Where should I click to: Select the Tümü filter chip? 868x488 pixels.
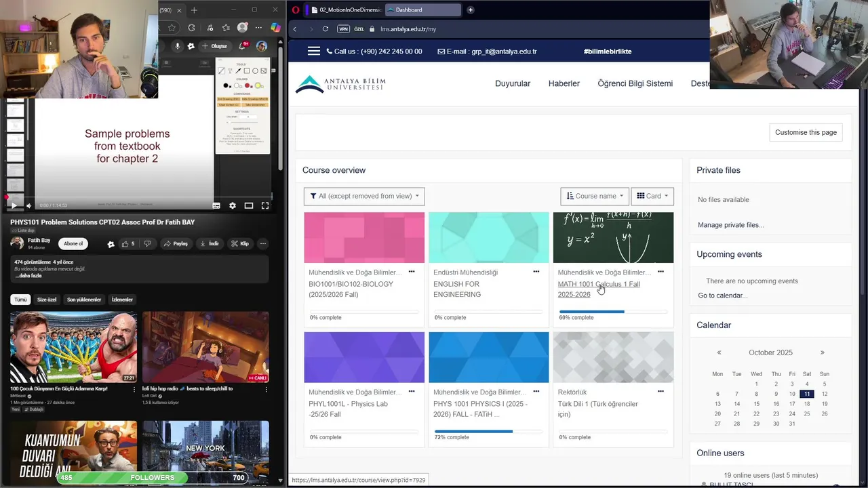coord(20,299)
